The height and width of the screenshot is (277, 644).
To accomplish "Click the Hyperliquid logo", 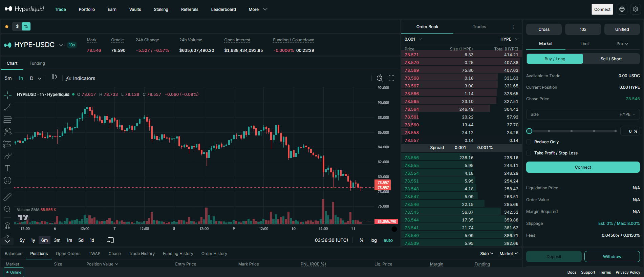I will coord(24,9).
